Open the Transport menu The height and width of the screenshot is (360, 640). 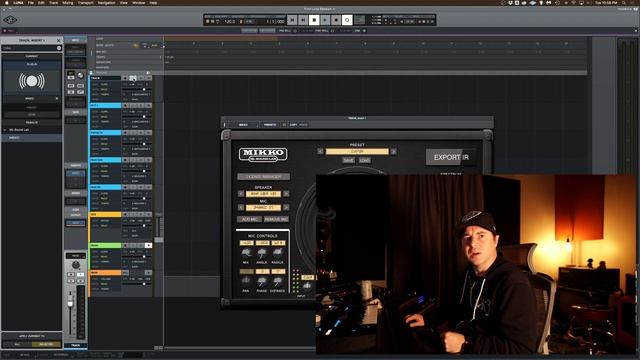point(86,2)
